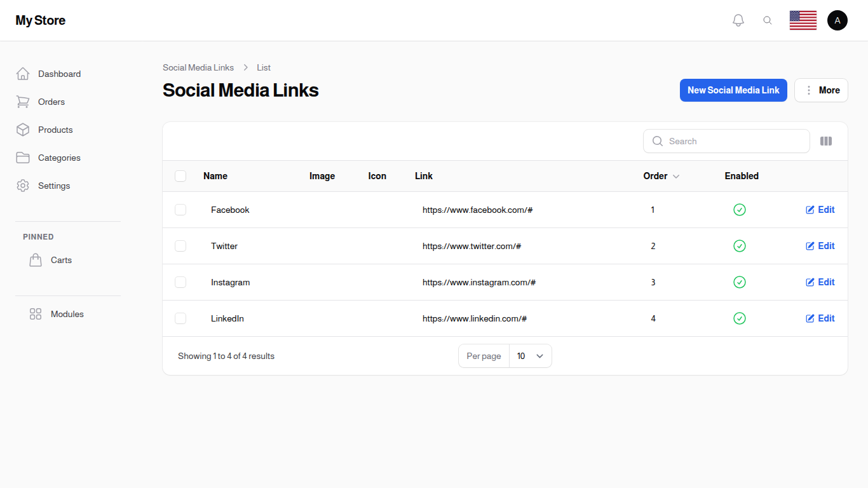
Task: Edit the Instagram link entry
Action: (820, 282)
